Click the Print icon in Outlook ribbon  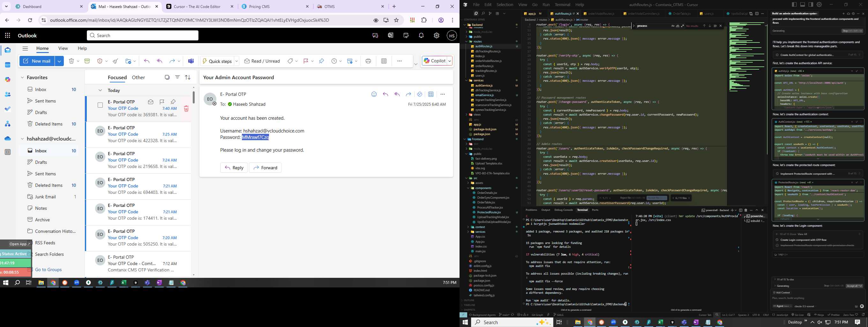(368, 61)
